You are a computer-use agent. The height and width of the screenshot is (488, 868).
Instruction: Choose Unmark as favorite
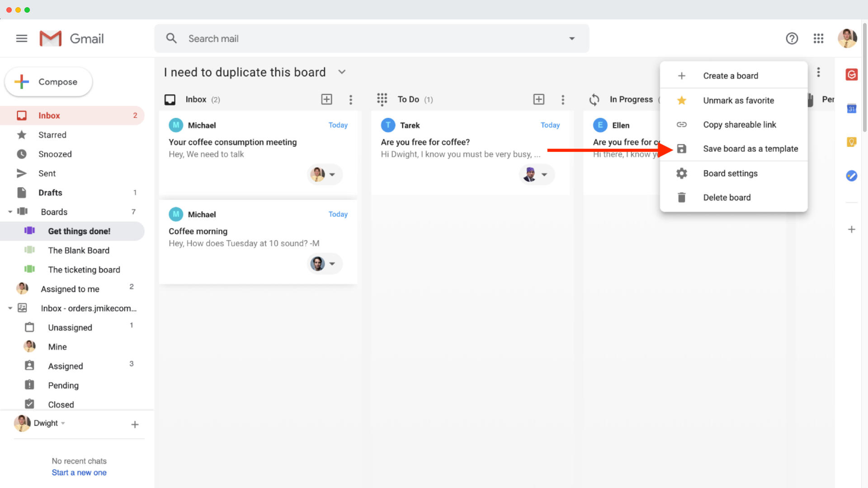tap(733, 100)
